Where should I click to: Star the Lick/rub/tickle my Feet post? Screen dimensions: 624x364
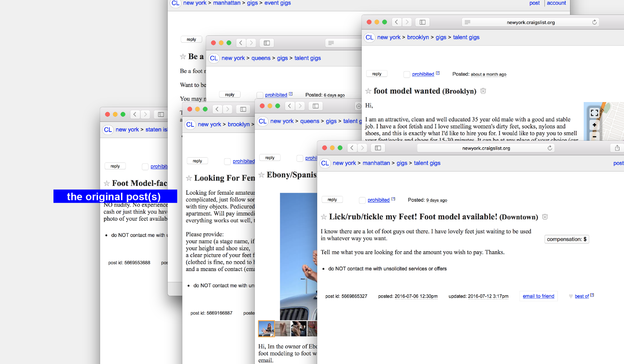(324, 217)
